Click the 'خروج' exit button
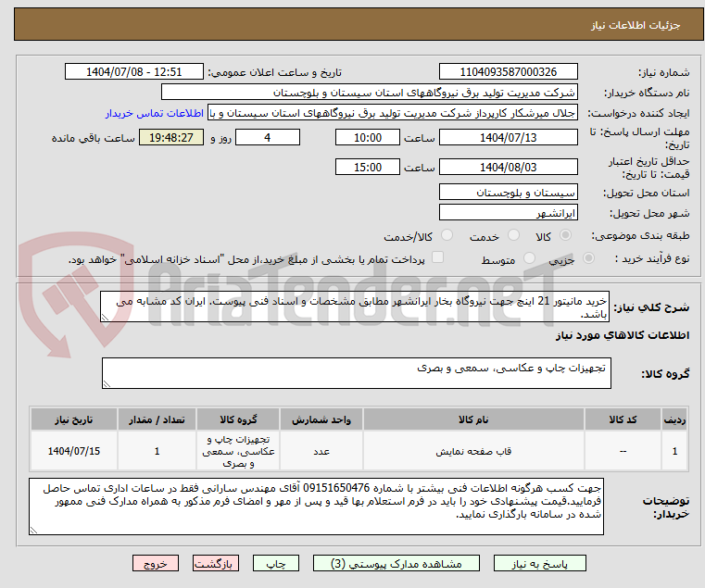 point(156,563)
